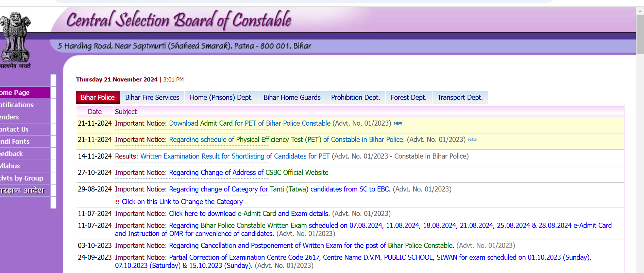
Task: Click the page vertical scrollbar thumb
Action: [x=640, y=34]
